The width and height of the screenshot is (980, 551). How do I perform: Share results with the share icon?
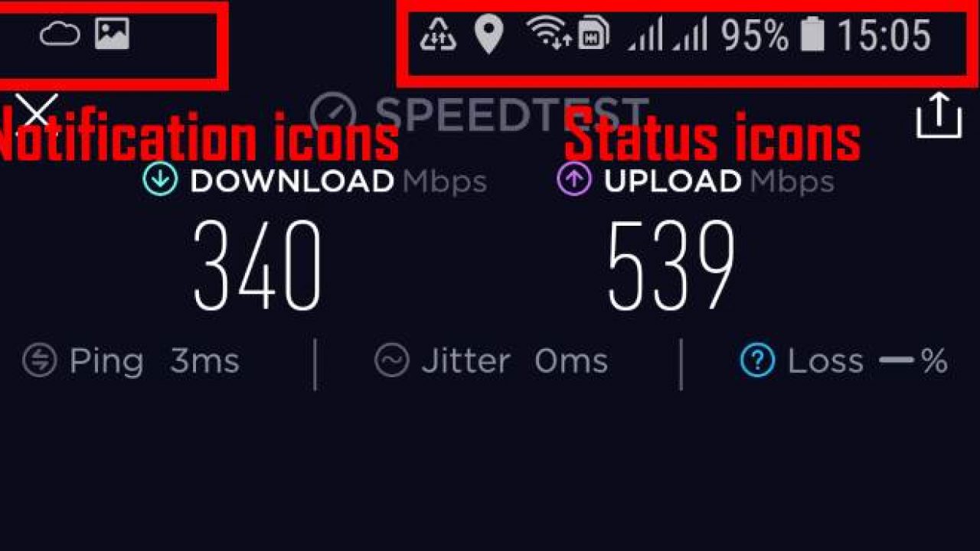[x=939, y=116]
